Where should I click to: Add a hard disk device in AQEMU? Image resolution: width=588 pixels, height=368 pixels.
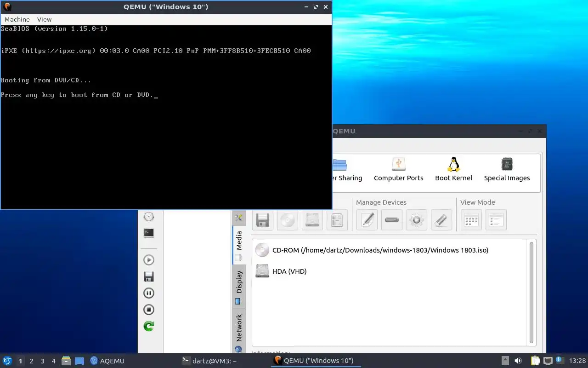coord(312,220)
